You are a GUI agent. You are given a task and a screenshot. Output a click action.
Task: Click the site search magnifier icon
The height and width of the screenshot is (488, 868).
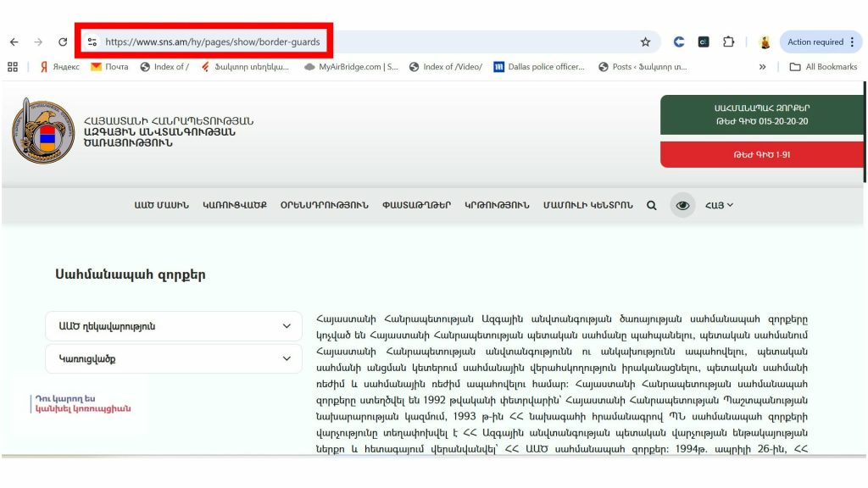click(651, 205)
